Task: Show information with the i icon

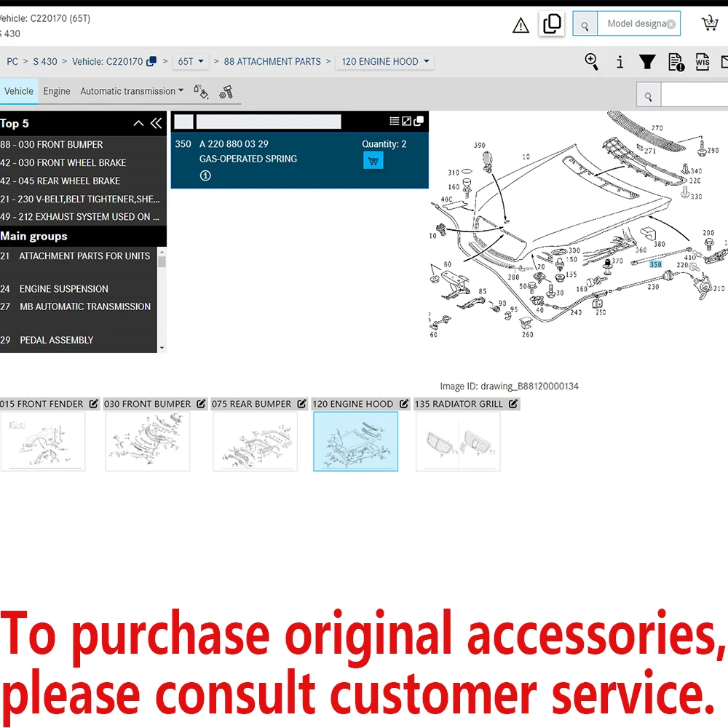Action: 620,62
